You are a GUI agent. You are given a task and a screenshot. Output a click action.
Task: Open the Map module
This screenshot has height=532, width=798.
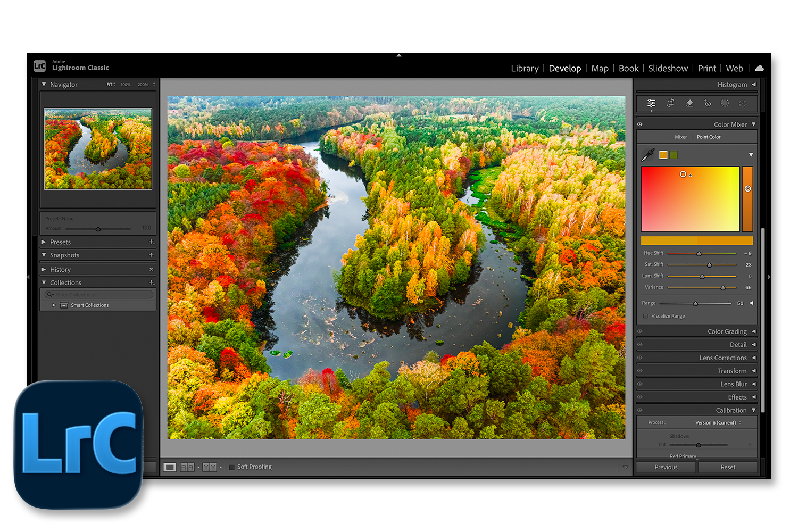click(600, 69)
